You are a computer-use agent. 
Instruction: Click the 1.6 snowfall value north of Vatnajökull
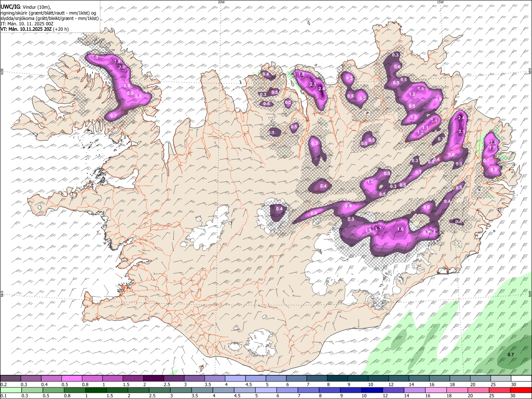[x=401, y=229]
